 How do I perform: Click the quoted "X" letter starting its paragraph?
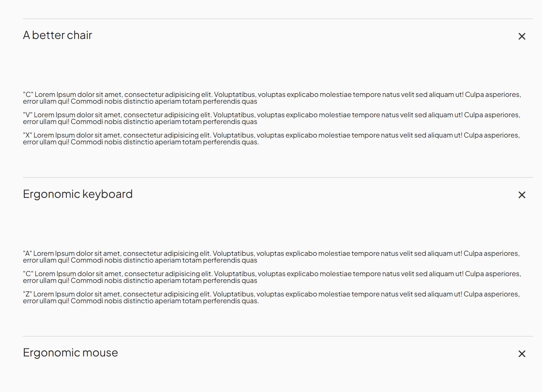point(27,135)
